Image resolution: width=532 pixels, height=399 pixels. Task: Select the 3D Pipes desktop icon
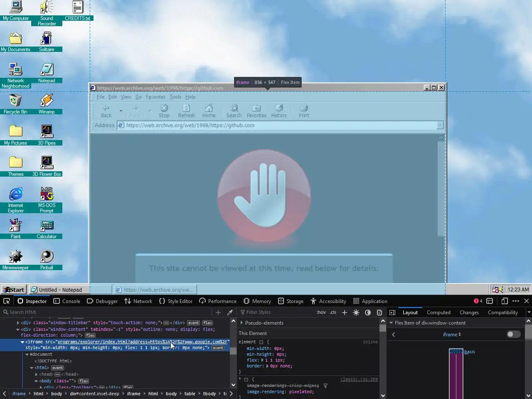click(47, 135)
